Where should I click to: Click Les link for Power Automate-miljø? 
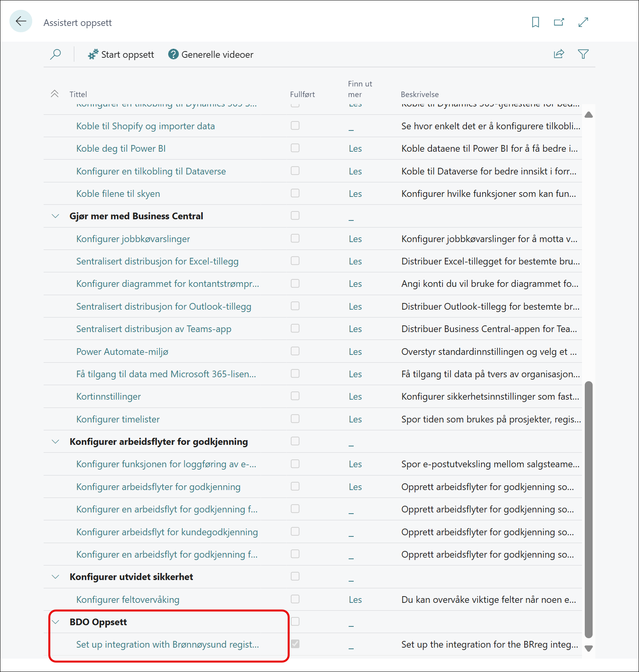(x=355, y=352)
